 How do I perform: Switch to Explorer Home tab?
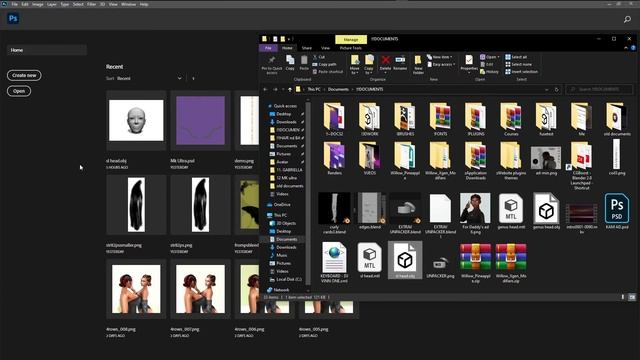point(287,48)
